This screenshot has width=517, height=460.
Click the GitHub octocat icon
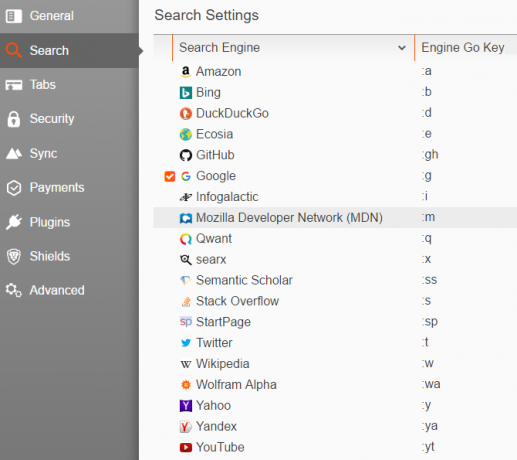point(186,155)
